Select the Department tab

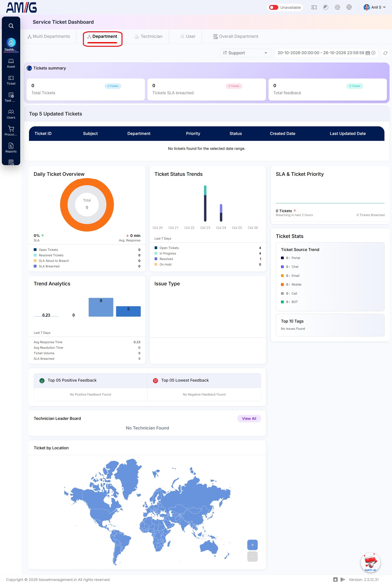(102, 36)
